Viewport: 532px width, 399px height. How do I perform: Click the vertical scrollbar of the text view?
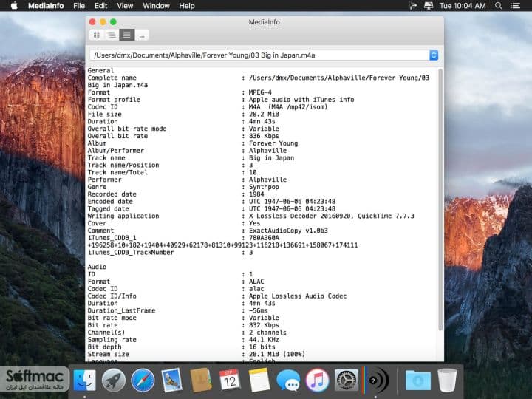pos(440,199)
